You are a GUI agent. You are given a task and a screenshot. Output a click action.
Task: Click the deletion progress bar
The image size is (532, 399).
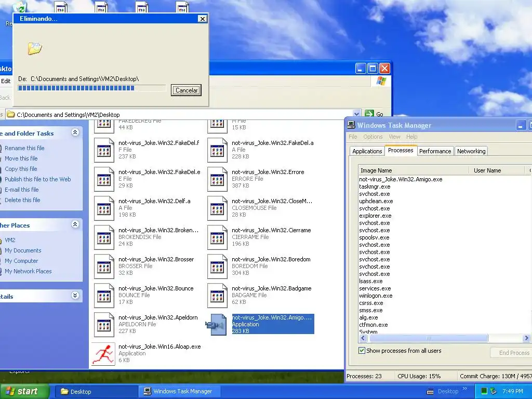coord(91,88)
